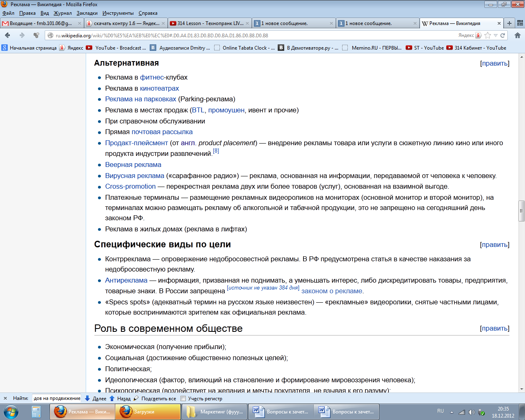The width and height of the screenshot is (525, 420).
Task: Click Yandex search engine icon in address bar
Action: pos(478,35)
